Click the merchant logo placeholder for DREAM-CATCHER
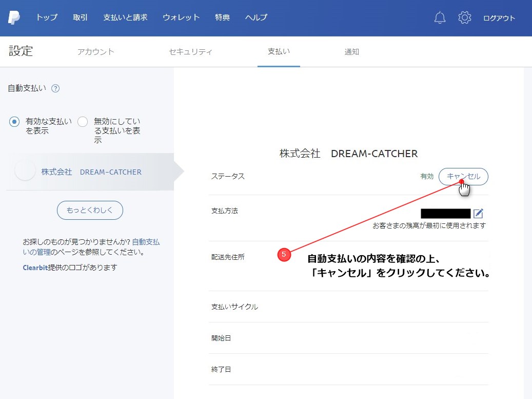 pyautogui.click(x=25, y=171)
